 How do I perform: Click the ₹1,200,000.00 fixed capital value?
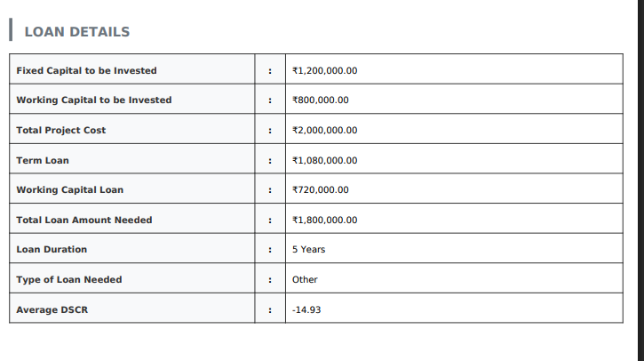click(x=324, y=70)
